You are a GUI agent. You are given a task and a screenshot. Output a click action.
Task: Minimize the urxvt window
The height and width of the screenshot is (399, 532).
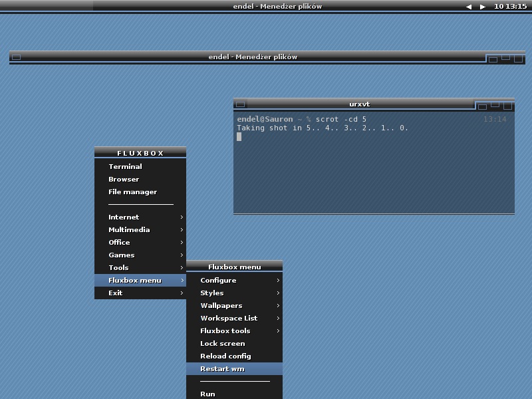point(482,107)
